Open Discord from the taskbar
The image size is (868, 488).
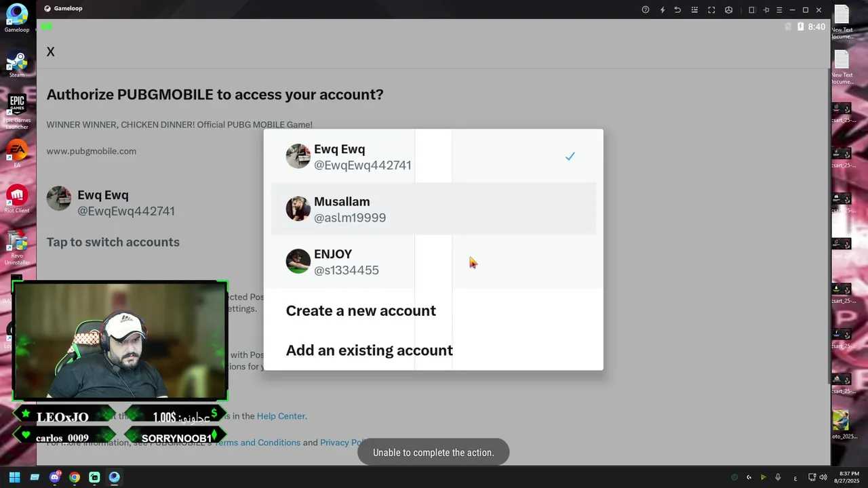pyautogui.click(x=55, y=477)
